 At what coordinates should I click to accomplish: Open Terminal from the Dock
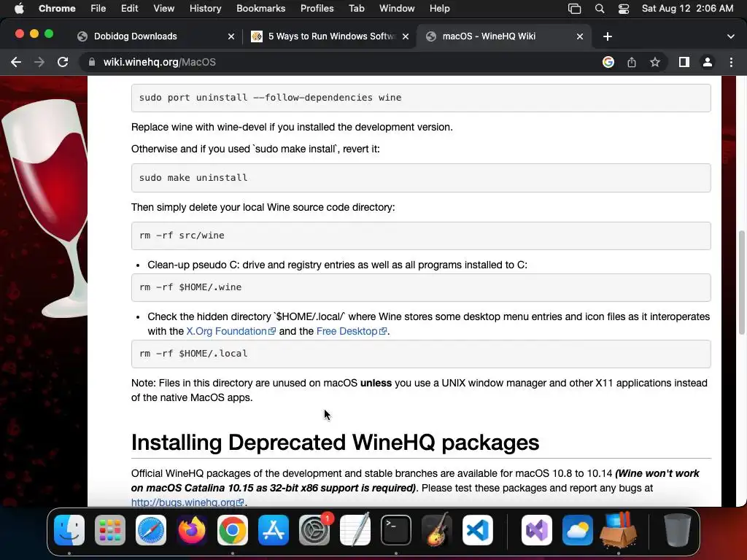pos(396,530)
